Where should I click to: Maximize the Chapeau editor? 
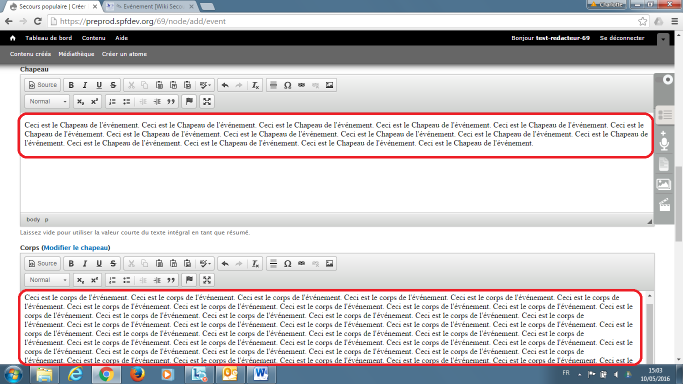click(207, 101)
